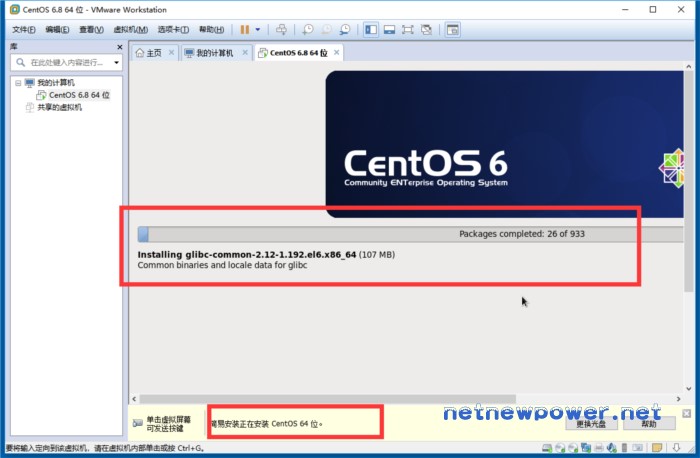Open the library search filter dropdown arrow

point(117,62)
